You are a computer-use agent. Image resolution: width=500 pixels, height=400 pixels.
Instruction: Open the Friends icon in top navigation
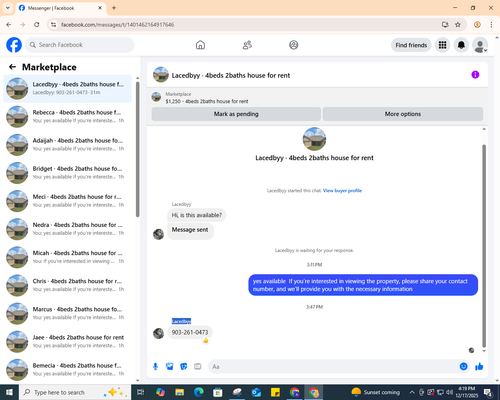(247, 45)
